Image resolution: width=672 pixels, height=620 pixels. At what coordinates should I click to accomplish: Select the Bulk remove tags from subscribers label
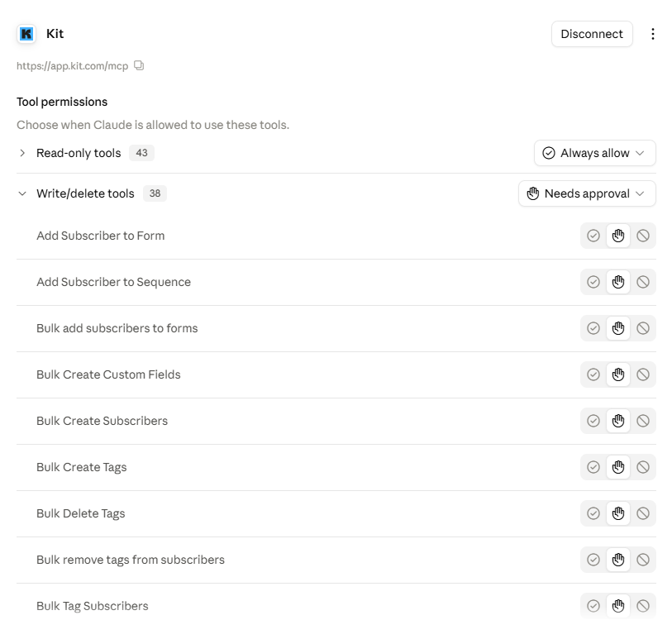(131, 560)
